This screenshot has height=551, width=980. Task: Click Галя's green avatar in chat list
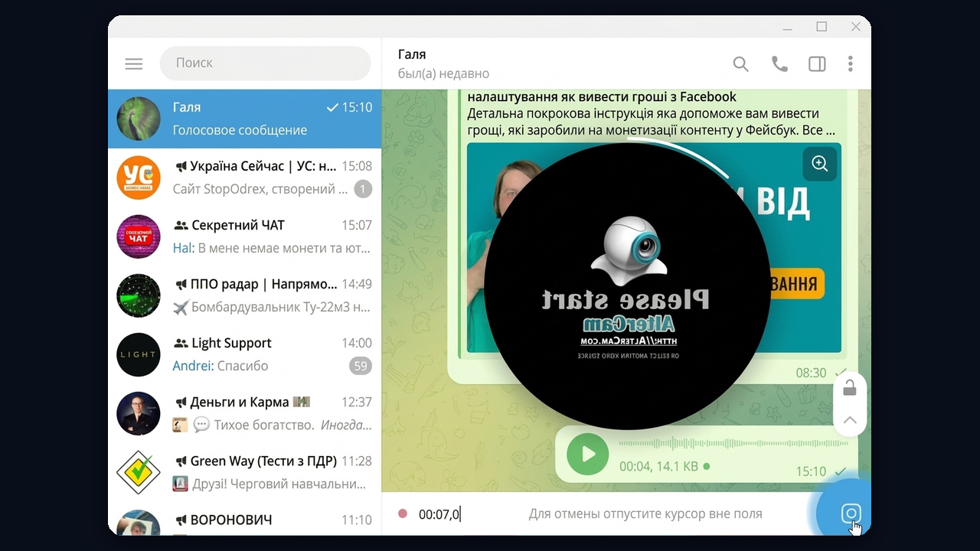[139, 119]
